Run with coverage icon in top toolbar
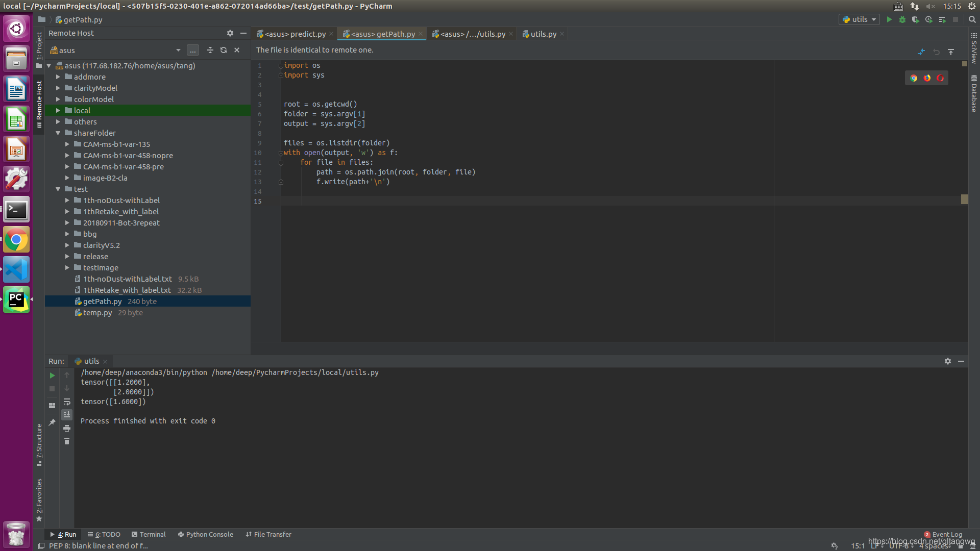 click(x=916, y=19)
